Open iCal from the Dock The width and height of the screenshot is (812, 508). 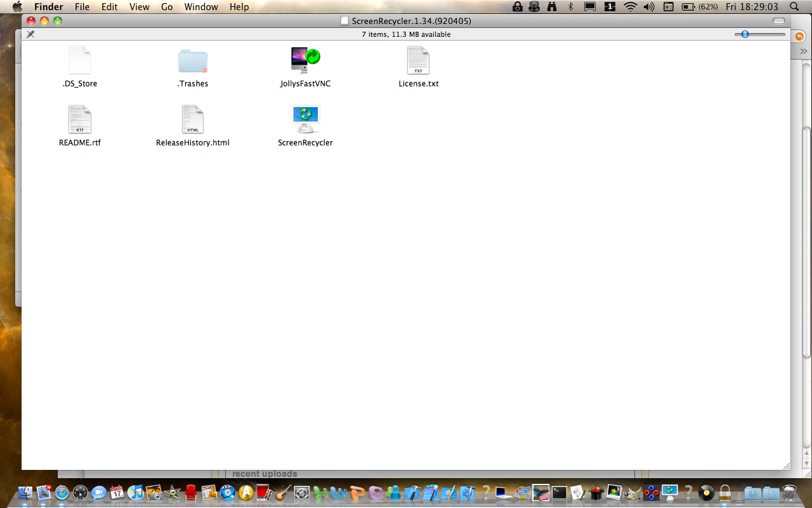tap(117, 492)
